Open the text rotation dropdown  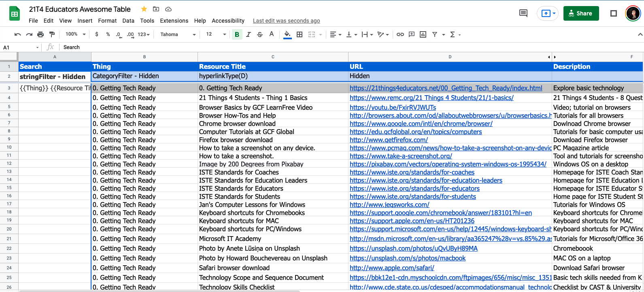pyautogui.click(x=383, y=34)
